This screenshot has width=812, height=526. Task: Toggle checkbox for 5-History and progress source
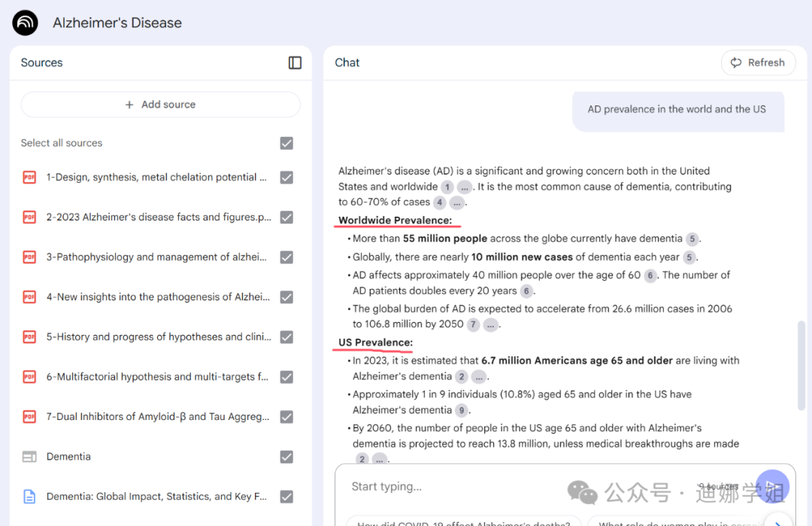286,337
